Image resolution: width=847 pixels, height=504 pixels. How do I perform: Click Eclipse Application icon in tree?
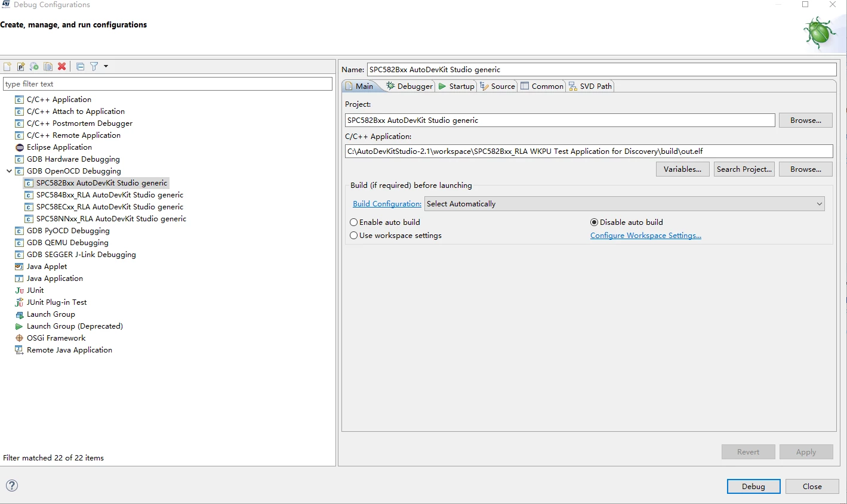(x=19, y=147)
